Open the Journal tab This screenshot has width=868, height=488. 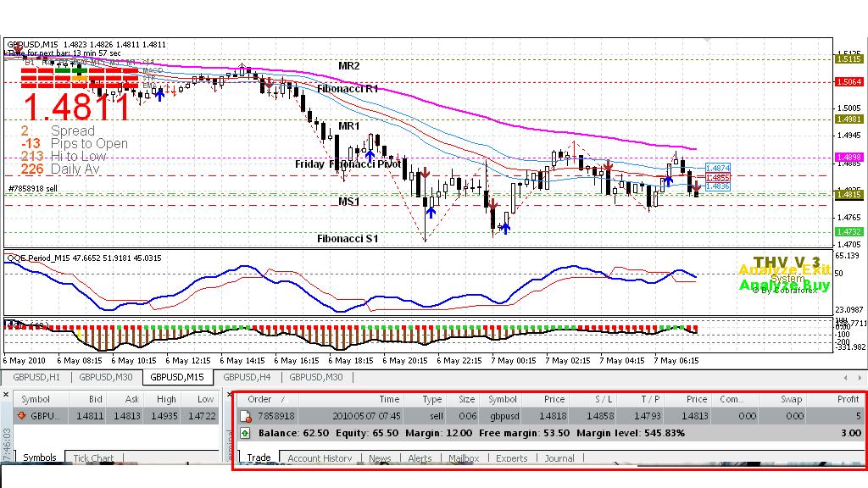coord(559,458)
